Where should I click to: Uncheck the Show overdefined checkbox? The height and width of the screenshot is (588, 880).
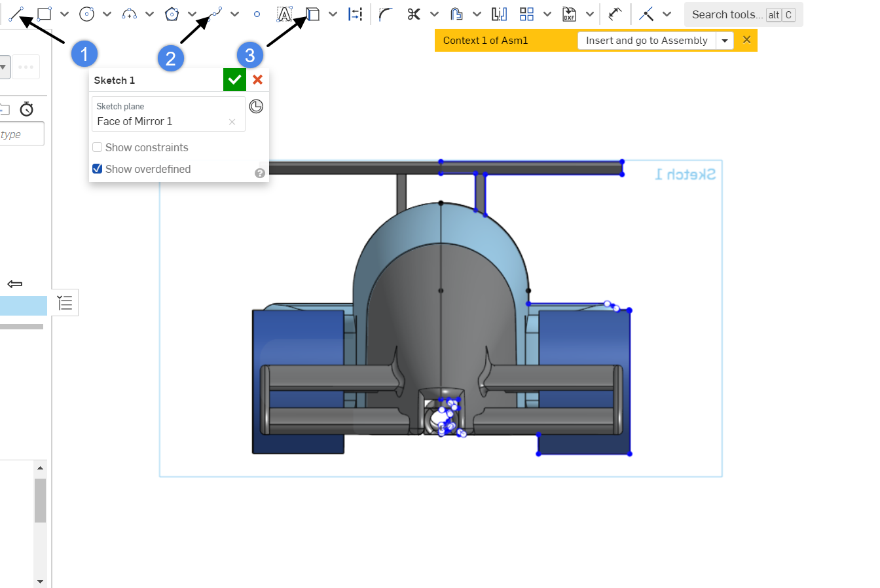[98, 169]
